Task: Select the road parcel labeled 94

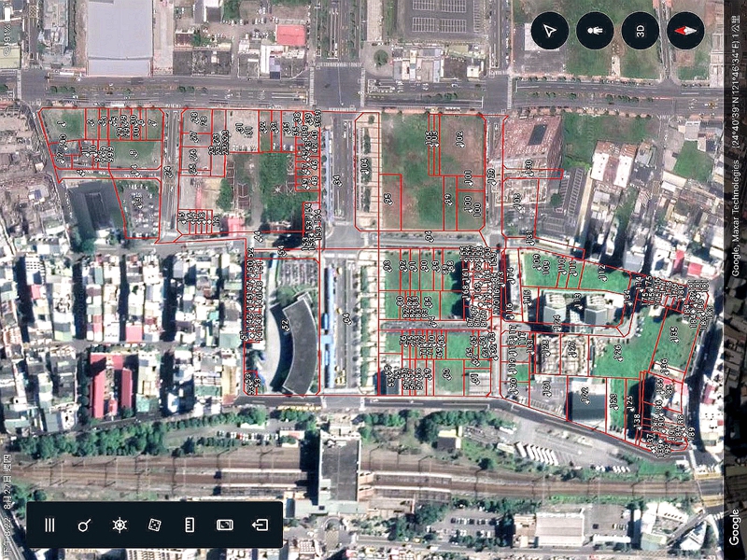Action: tap(338, 177)
